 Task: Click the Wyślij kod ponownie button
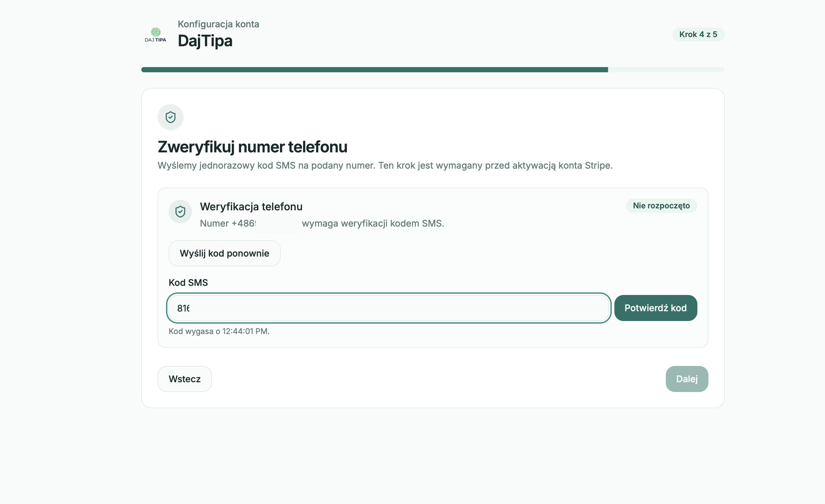point(224,253)
